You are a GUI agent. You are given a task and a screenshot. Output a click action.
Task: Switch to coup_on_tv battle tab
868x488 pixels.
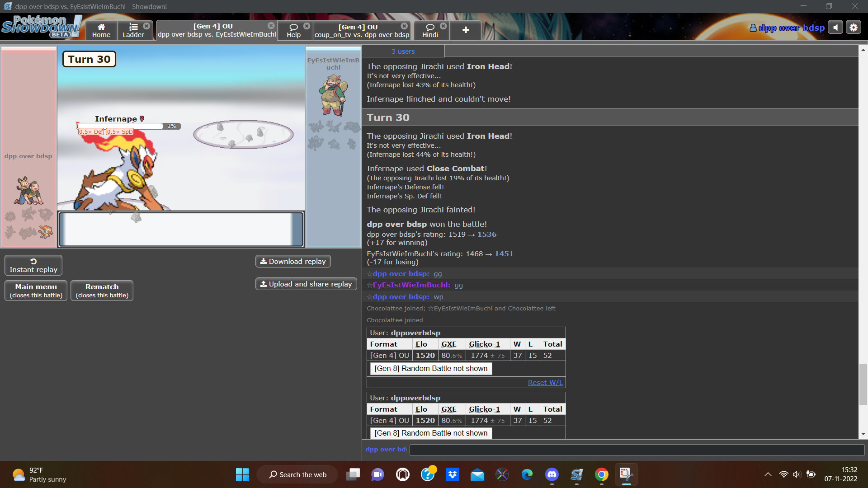[361, 31]
